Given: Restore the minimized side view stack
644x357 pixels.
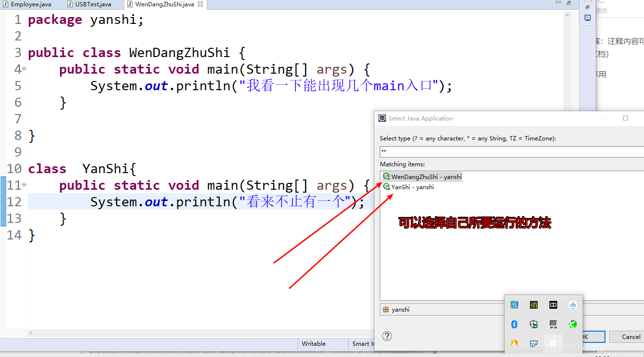Looking at the screenshot, I should pos(587,7).
